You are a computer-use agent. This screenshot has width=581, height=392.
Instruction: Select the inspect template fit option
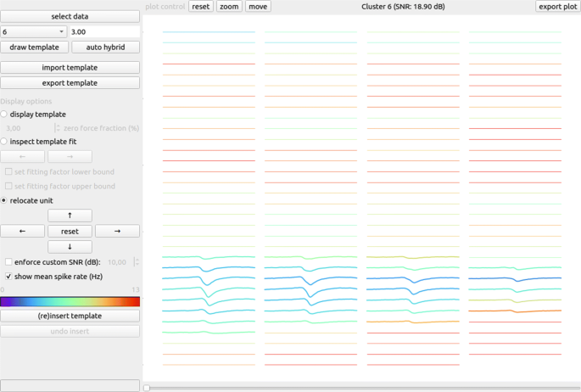point(4,141)
